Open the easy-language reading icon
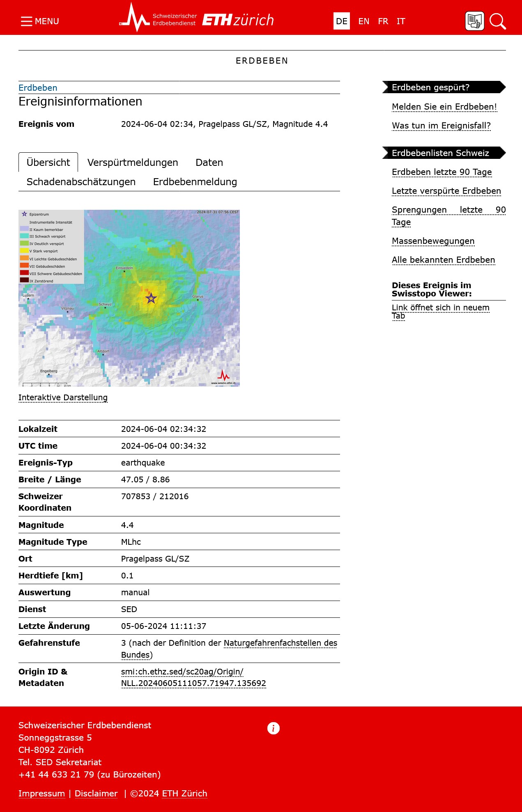This screenshot has height=812, width=522. coord(474,21)
